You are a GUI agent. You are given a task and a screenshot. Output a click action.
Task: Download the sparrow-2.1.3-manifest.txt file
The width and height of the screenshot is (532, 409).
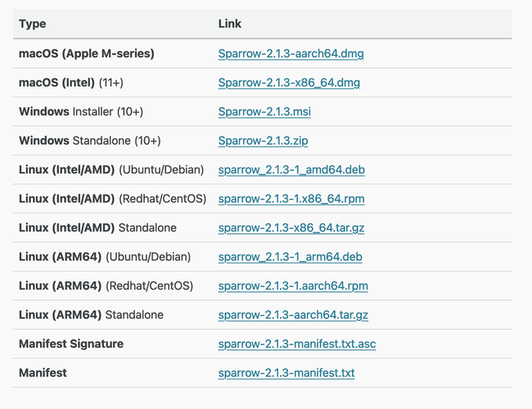[x=286, y=373]
